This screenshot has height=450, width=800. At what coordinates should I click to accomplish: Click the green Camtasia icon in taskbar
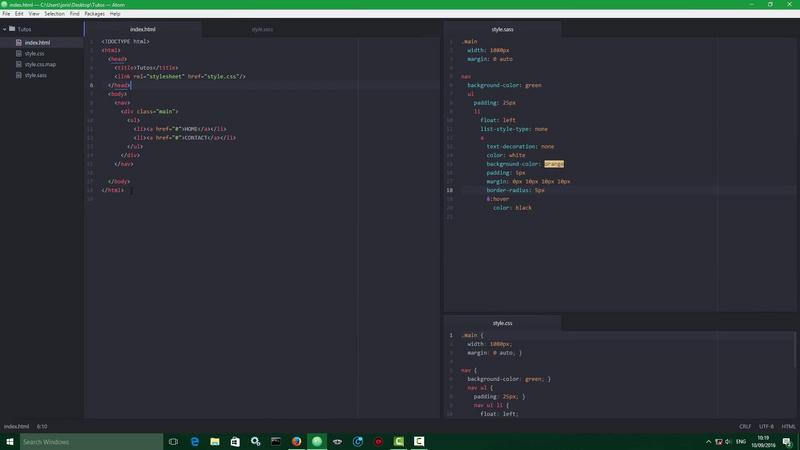point(398,441)
